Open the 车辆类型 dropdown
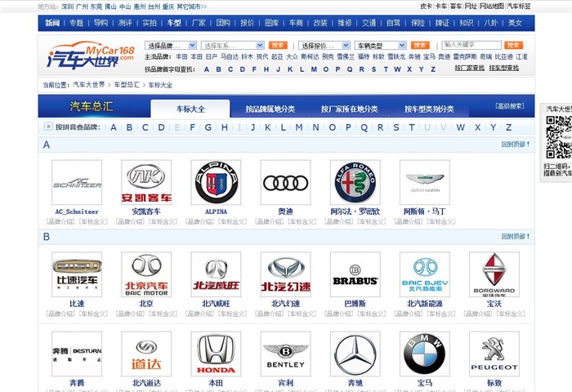 [381, 45]
